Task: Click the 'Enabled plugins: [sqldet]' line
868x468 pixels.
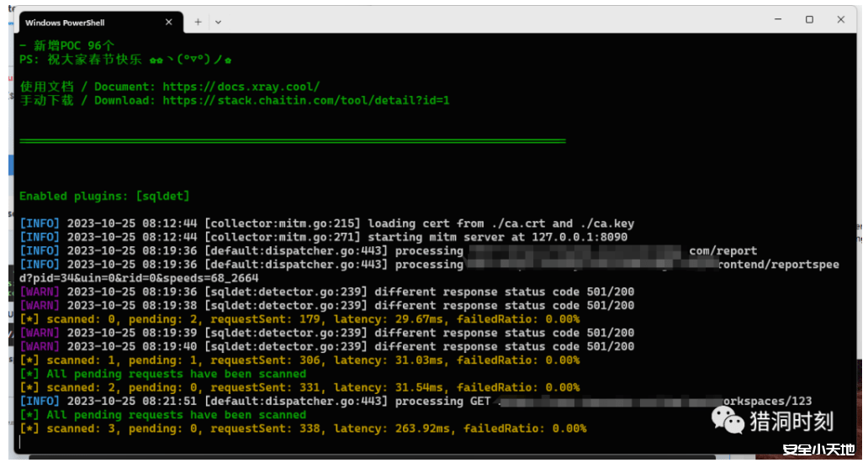Action: pyautogui.click(x=104, y=196)
